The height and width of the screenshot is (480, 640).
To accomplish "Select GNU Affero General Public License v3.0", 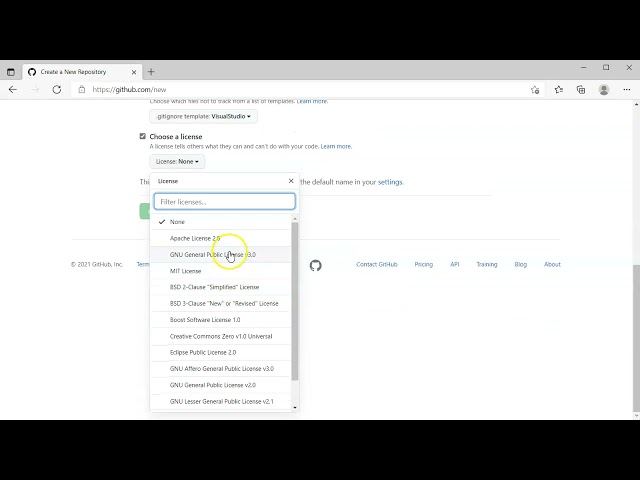I will [x=220, y=369].
